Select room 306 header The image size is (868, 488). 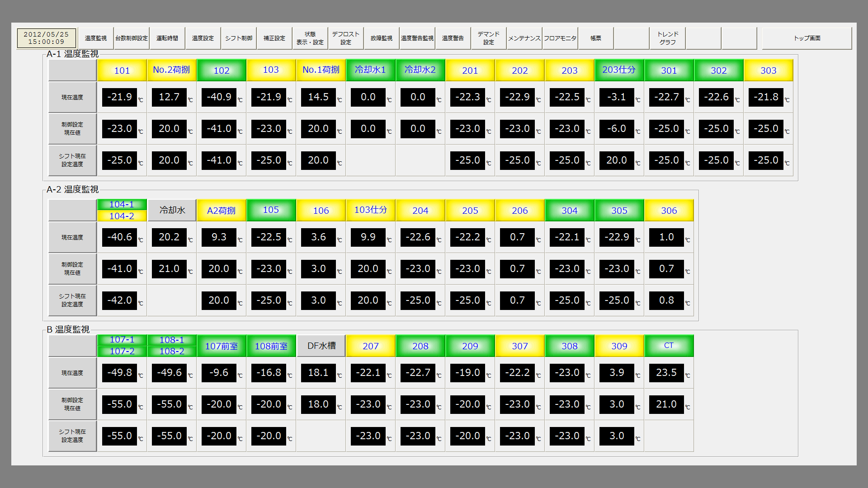[669, 210]
